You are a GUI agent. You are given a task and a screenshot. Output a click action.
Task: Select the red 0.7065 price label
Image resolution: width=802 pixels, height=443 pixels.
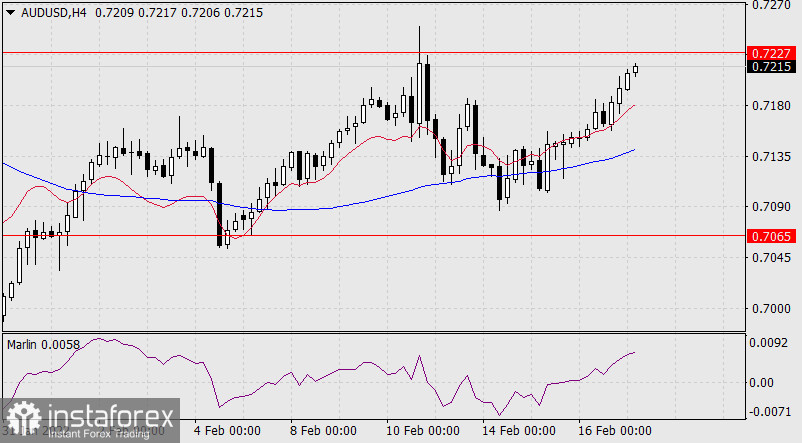pos(770,236)
